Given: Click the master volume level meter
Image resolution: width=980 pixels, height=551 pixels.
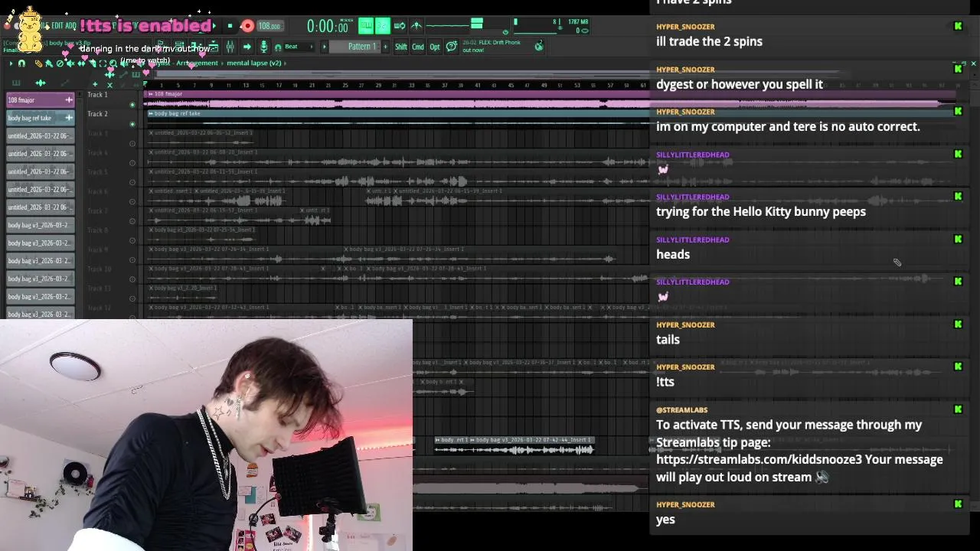Looking at the screenshot, I should (x=477, y=24).
